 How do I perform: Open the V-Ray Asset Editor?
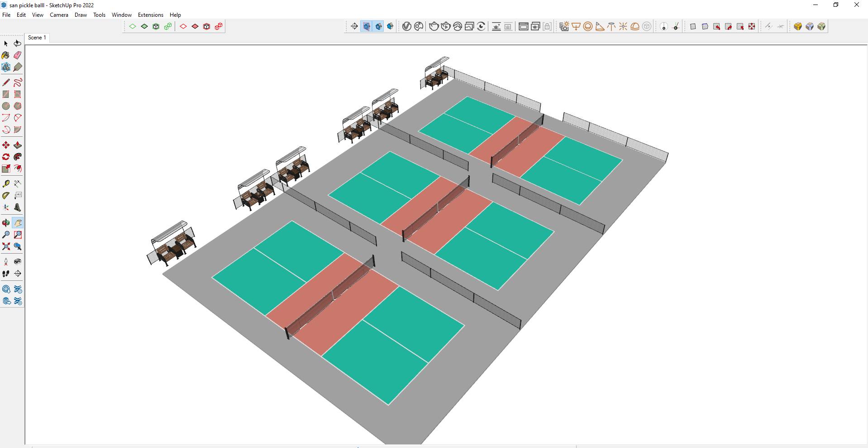point(406,27)
